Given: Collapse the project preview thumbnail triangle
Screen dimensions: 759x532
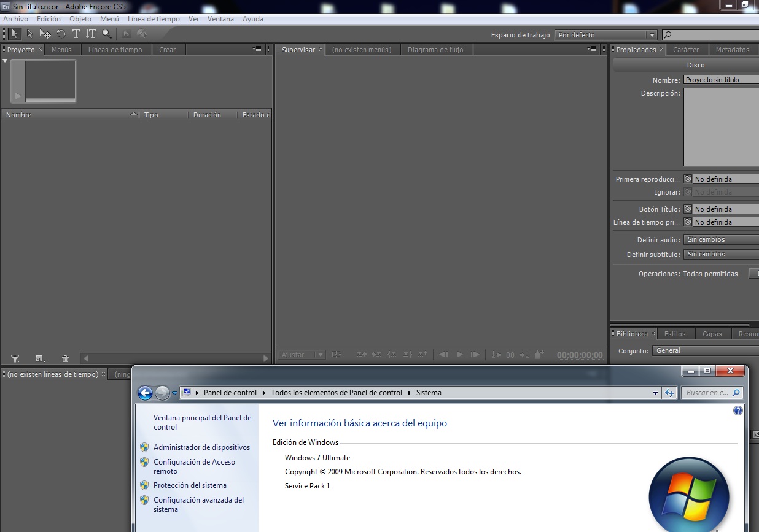Looking at the screenshot, I should [5, 61].
